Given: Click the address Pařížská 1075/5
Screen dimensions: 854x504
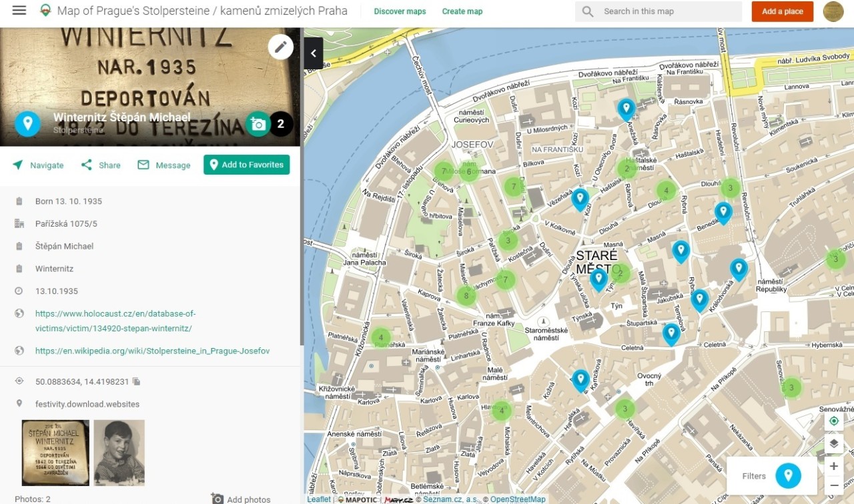Looking at the screenshot, I should pos(66,223).
